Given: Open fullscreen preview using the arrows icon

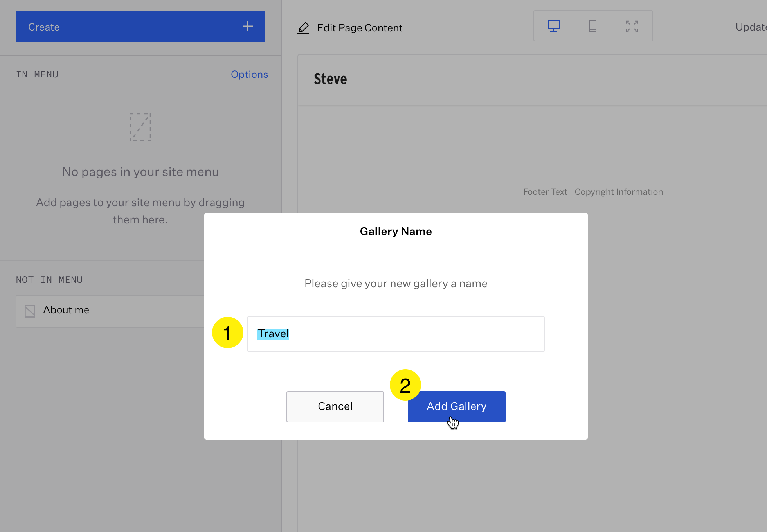Looking at the screenshot, I should [x=632, y=26].
